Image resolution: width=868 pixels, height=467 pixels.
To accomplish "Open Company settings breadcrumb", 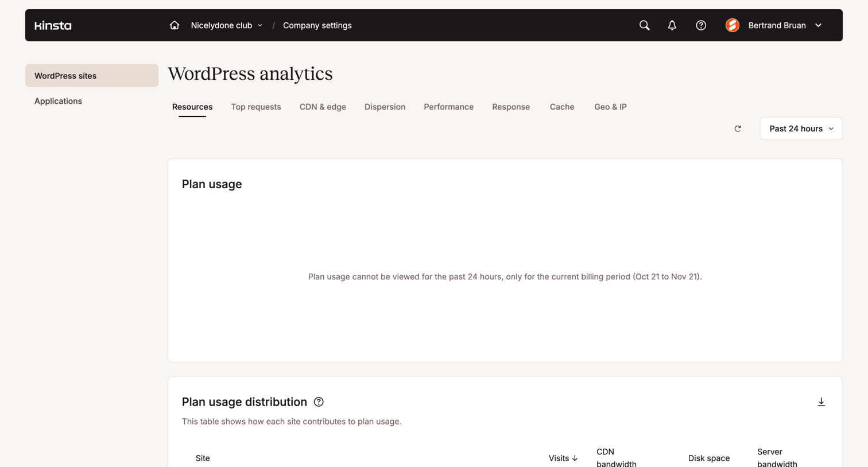I will click(317, 25).
